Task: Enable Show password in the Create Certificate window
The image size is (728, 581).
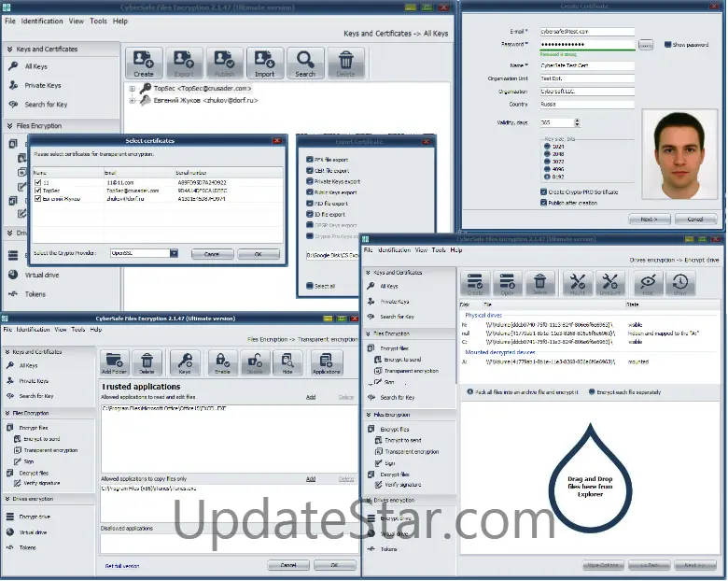Action: point(667,45)
